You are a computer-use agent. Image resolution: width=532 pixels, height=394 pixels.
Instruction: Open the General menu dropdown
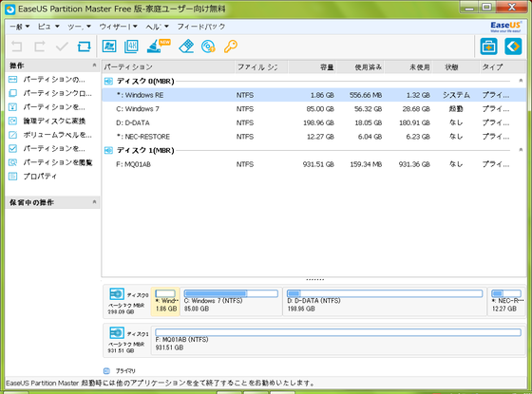[x=20, y=27]
